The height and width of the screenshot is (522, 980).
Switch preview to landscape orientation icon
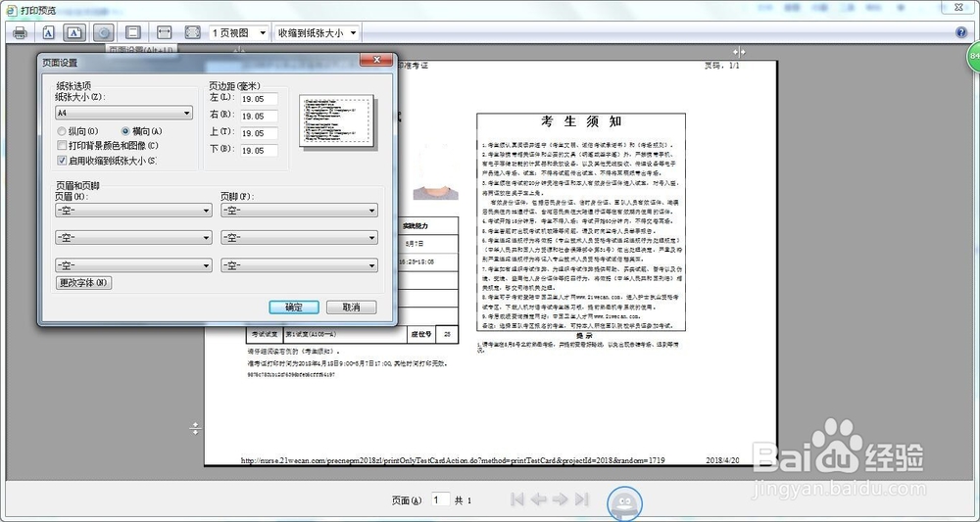(x=74, y=33)
